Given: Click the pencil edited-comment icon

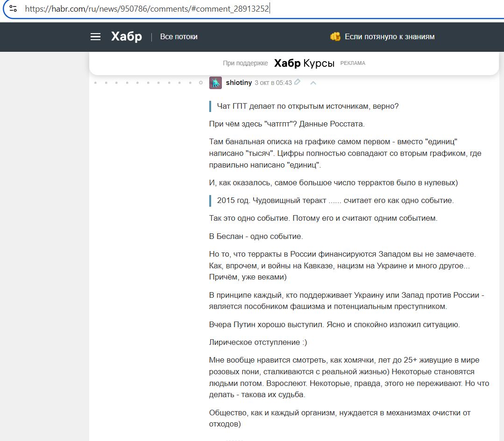Looking at the screenshot, I should [298, 82].
